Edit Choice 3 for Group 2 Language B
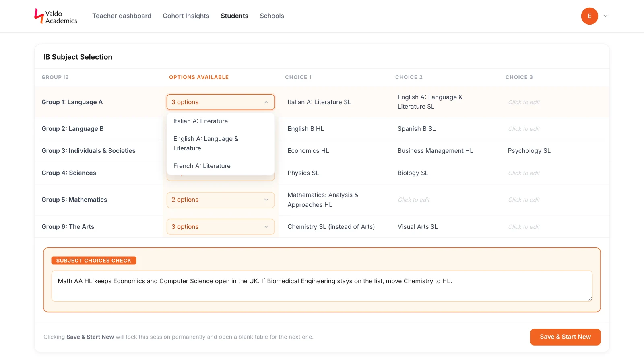The width and height of the screenshot is (644, 362). [524, 129]
